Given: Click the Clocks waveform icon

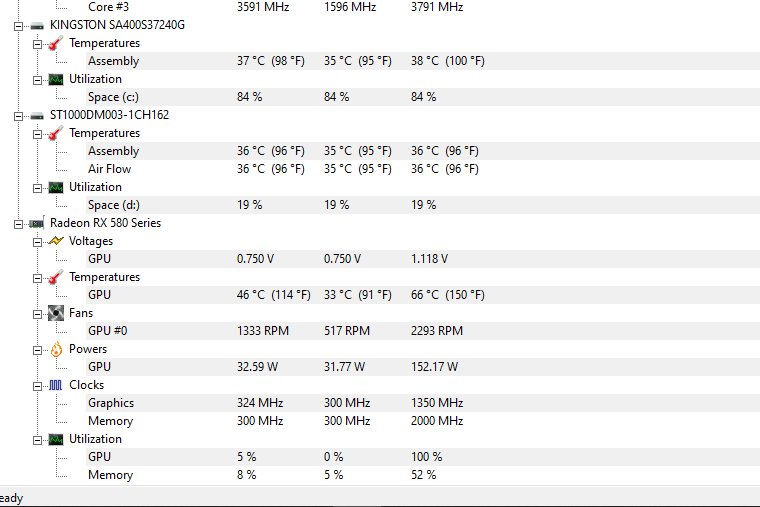Looking at the screenshot, I should (56, 385).
